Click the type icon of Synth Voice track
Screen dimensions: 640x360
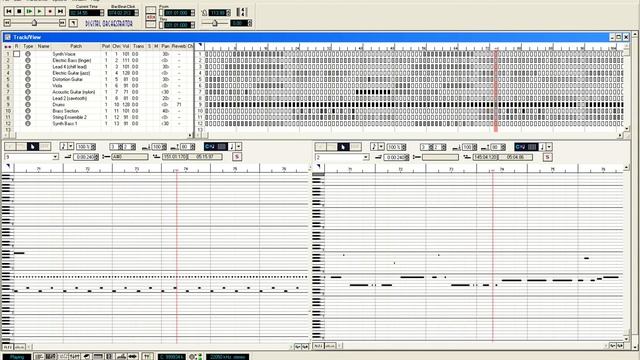[x=28, y=54]
